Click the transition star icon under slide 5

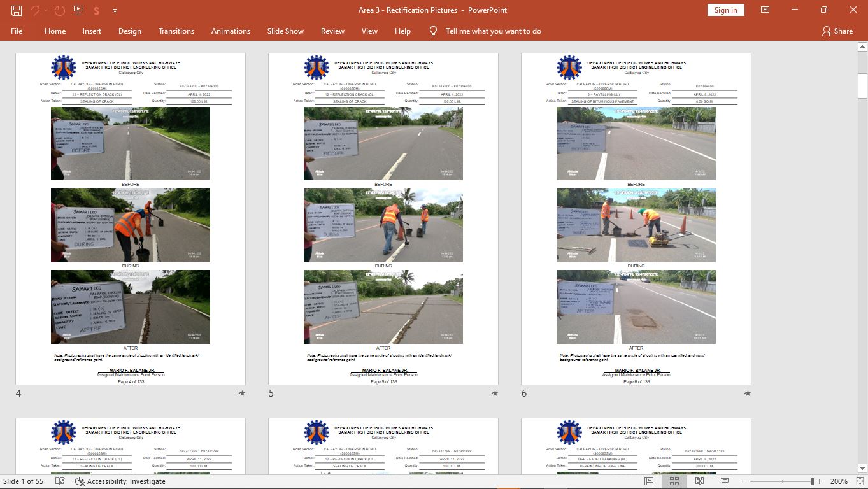point(495,393)
